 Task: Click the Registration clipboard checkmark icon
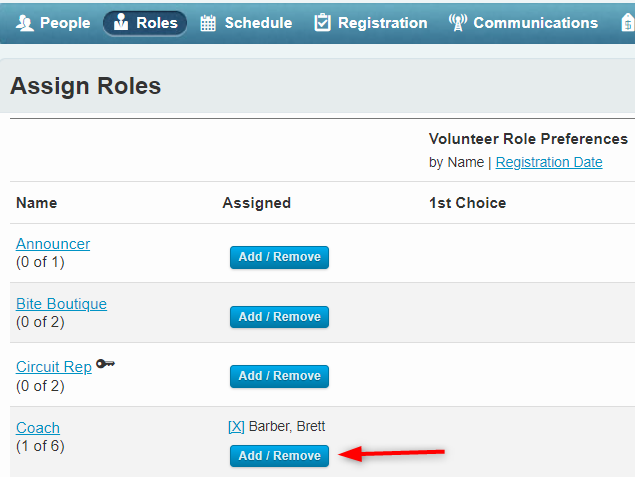point(322,22)
